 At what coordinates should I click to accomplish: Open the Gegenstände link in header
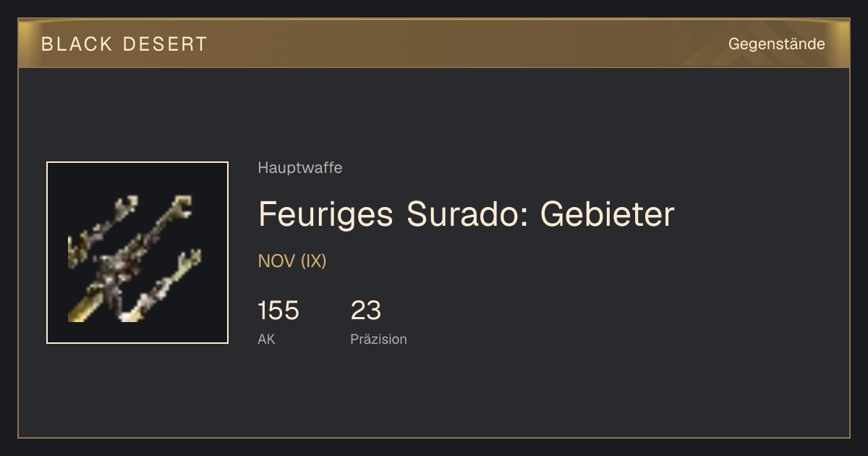coord(776,44)
